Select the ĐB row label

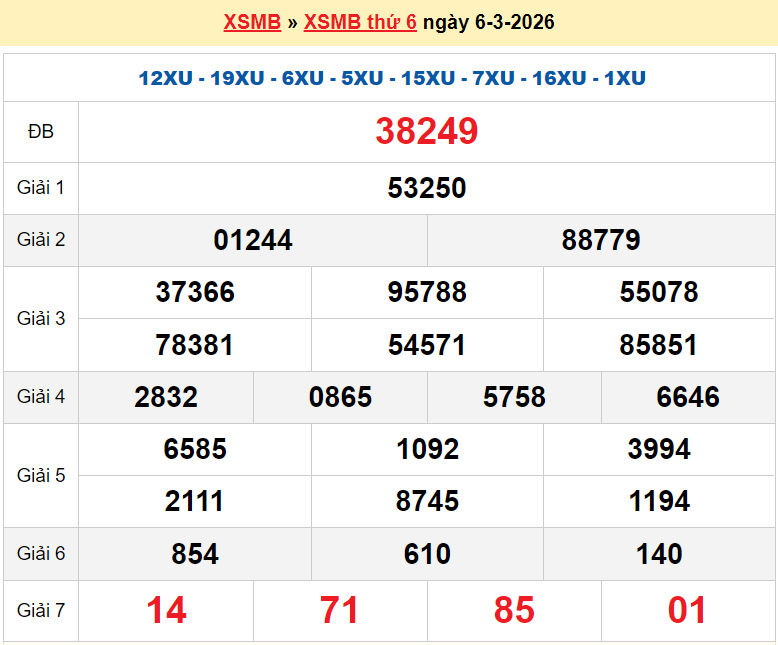(41, 132)
